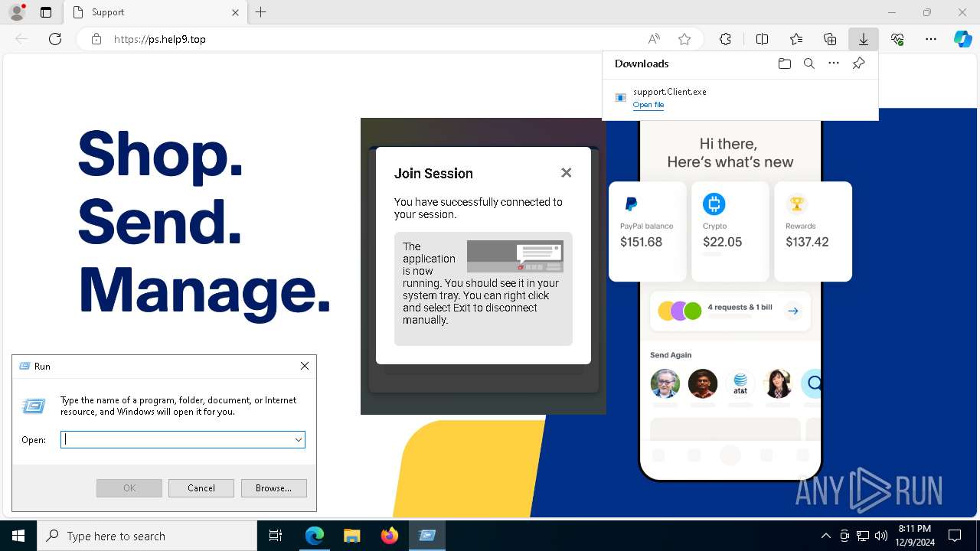Select the at&t Send Again contact
980x551 pixels.
tap(740, 383)
